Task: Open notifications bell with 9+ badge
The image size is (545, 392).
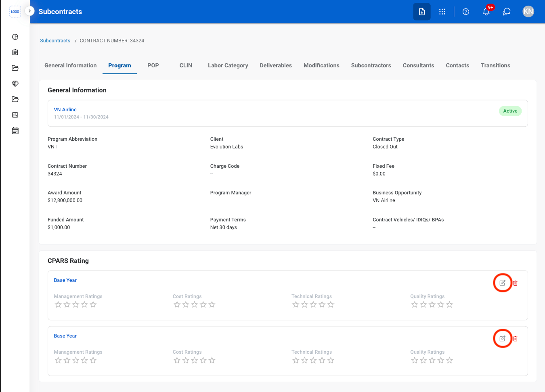Action: click(x=486, y=12)
